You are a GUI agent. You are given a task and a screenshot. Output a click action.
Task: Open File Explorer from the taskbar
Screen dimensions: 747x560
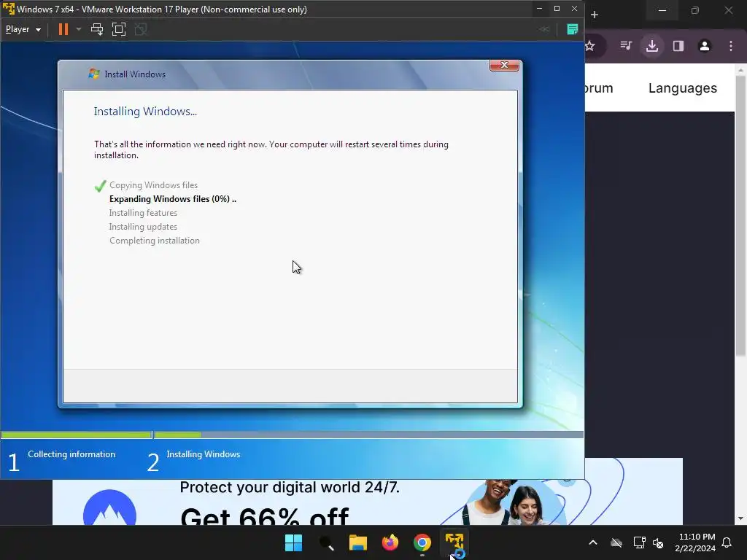coord(357,542)
